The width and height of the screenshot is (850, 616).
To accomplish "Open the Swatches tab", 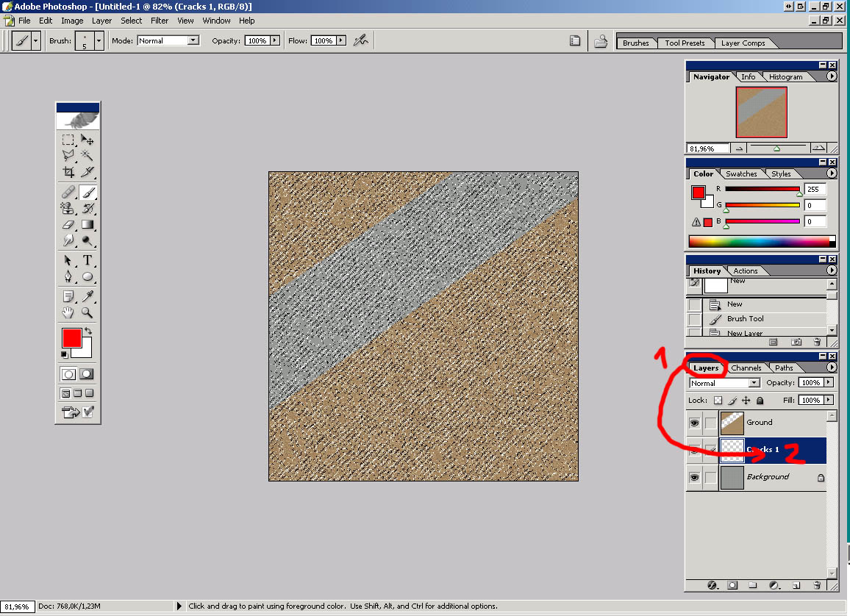I will pos(741,173).
